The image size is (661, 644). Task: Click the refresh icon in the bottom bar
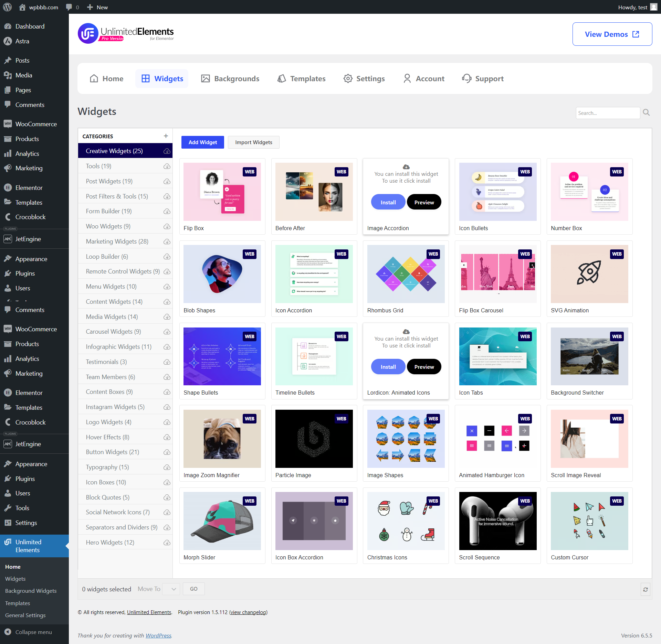pyautogui.click(x=646, y=589)
